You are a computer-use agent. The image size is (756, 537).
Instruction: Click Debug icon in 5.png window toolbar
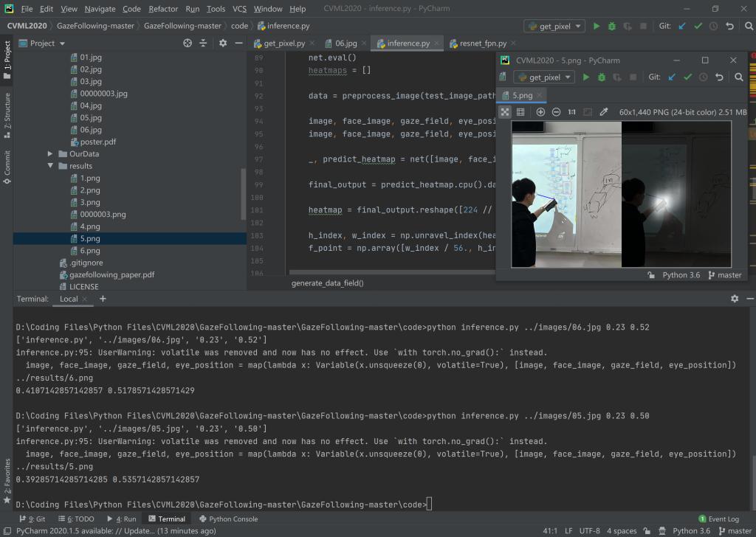[601, 77]
